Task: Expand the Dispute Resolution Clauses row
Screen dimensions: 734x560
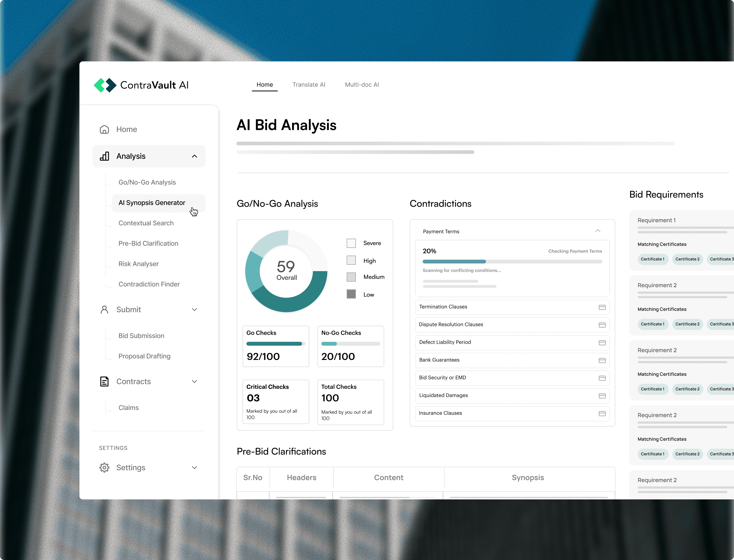Action: (512, 325)
